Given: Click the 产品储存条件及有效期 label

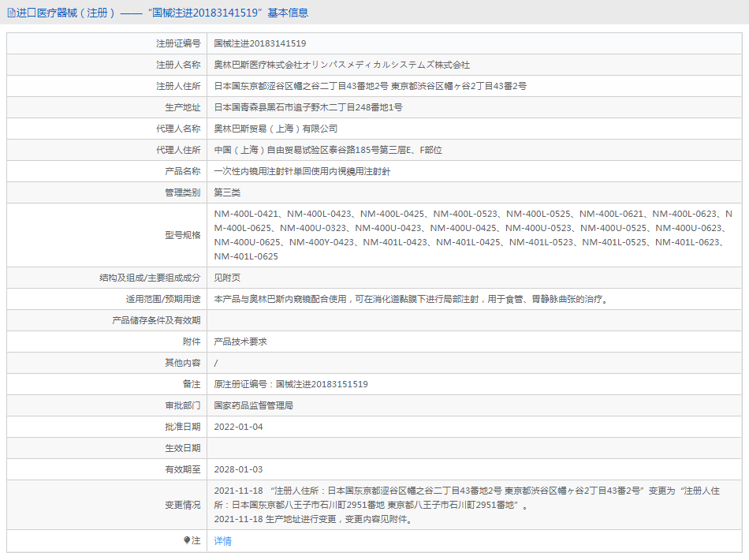Looking at the screenshot, I should (156, 320).
